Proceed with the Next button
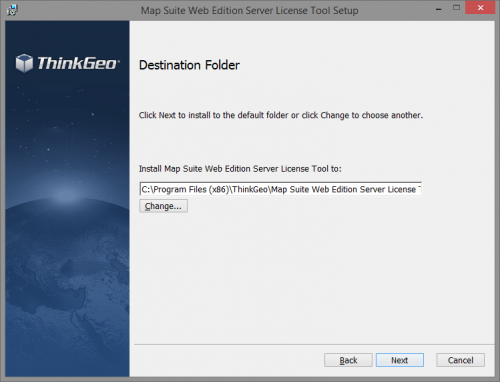The height and width of the screenshot is (382, 500). pos(400,360)
